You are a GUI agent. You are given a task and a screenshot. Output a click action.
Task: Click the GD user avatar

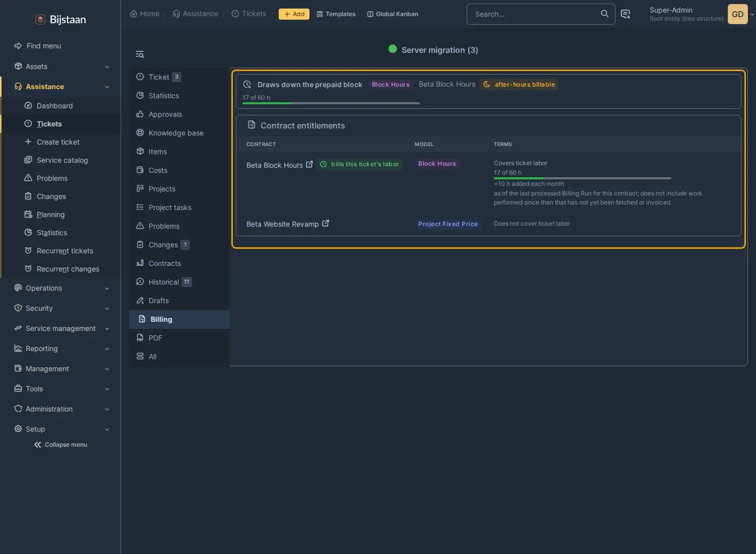tap(737, 14)
